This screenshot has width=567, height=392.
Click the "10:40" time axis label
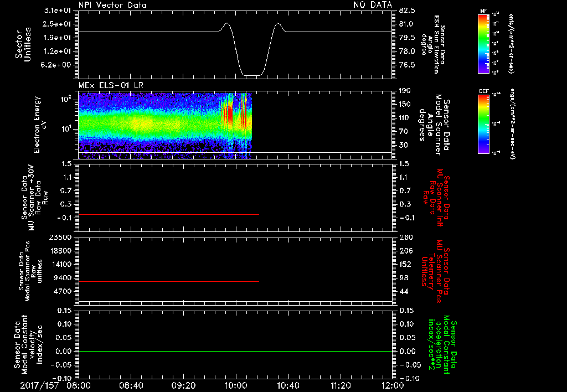(288, 385)
